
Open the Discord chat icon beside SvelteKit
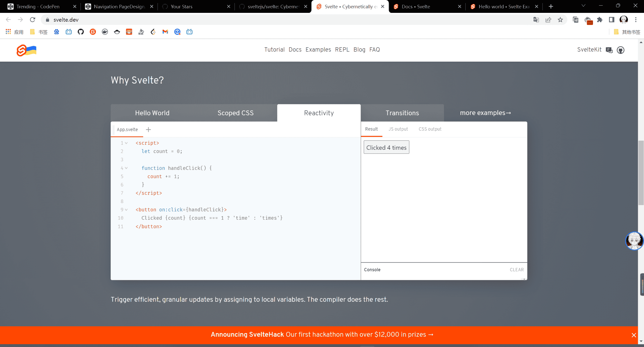click(x=609, y=50)
